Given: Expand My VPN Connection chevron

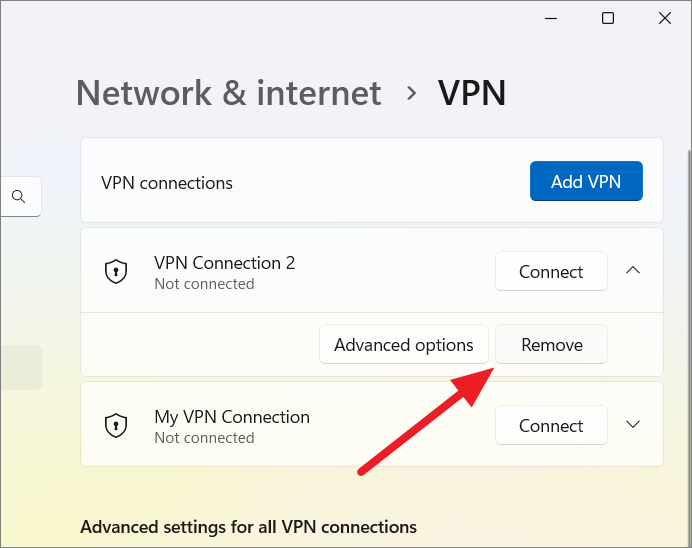Looking at the screenshot, I should coord(633,424).
